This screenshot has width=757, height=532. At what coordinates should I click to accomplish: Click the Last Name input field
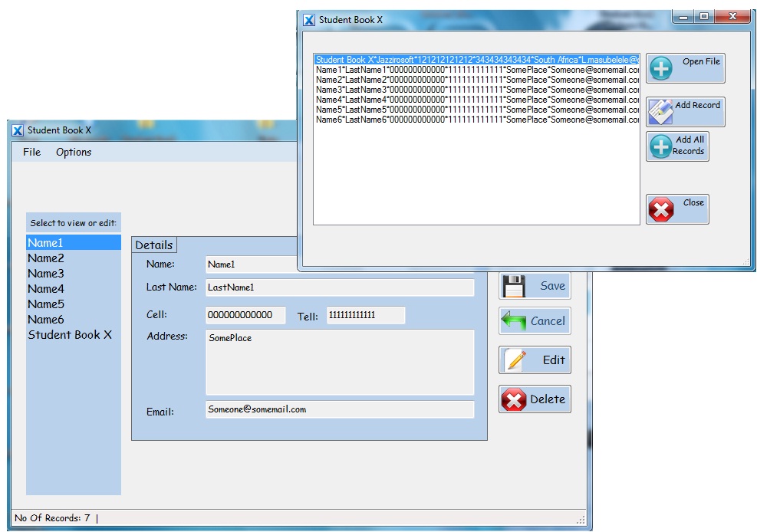click(340, 287)
